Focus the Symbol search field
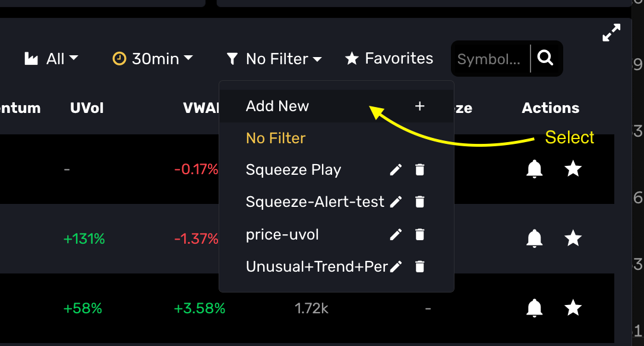Image resolution: width=644 pixels, height=346 pixels. 489,59
